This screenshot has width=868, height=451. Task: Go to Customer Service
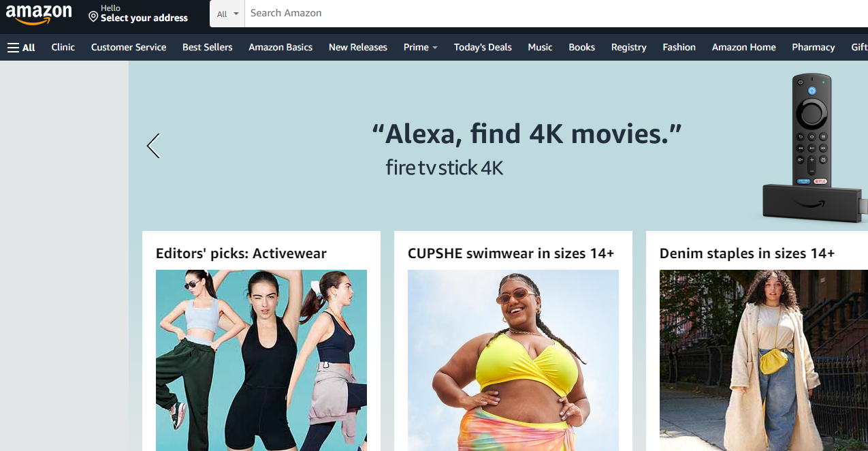(x=129, y=47)
